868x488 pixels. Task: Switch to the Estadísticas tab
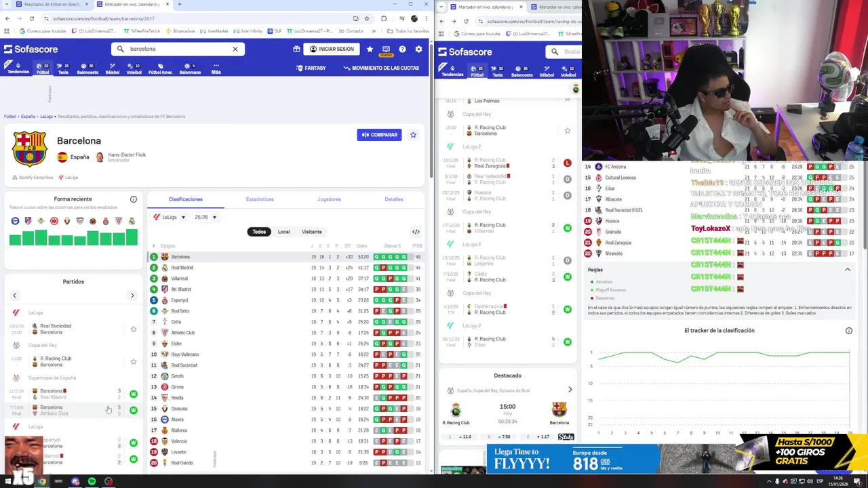coord(260,199)
